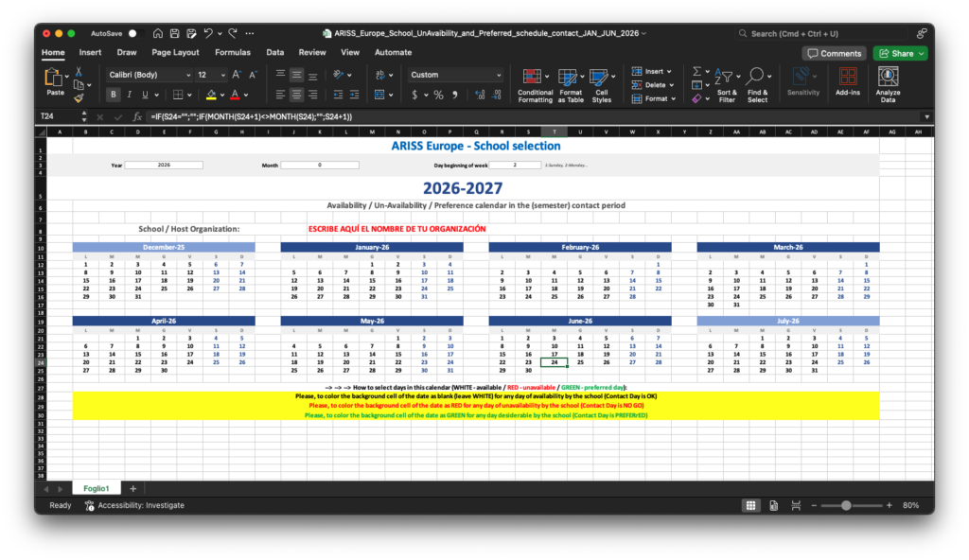This screenshot has width=969, height=560.
Task: Toggle the AutoSave switch
Action: [132, 33]
